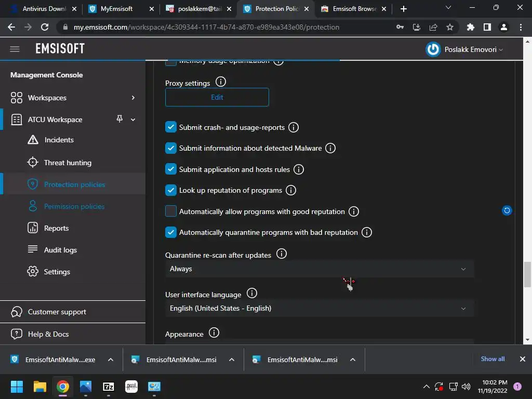This screenshot has width=532, height=399.
Task: Show info for User interface language
Action: tap(252, 293)
